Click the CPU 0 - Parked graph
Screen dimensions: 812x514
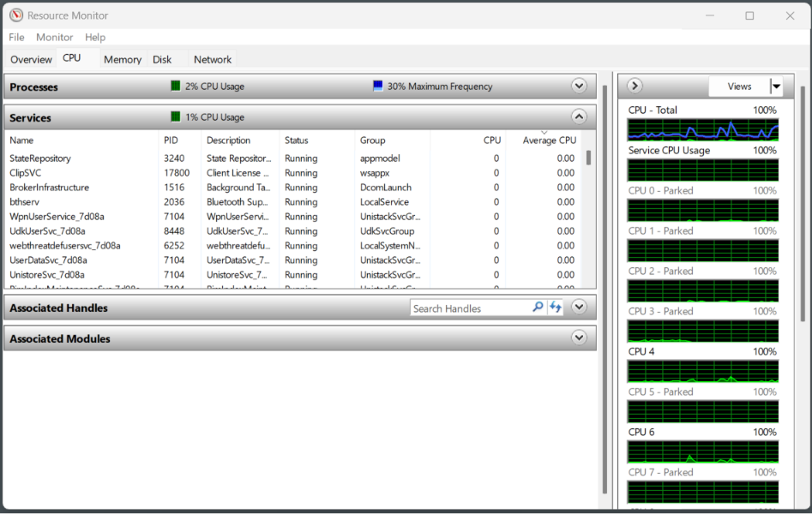pos(703,211)
